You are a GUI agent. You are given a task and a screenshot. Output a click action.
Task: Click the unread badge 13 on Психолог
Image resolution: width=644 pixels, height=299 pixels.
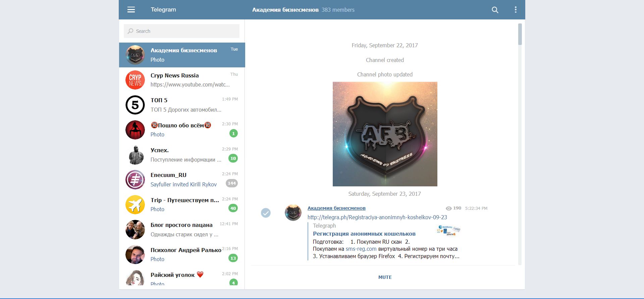tap(233, 258)
